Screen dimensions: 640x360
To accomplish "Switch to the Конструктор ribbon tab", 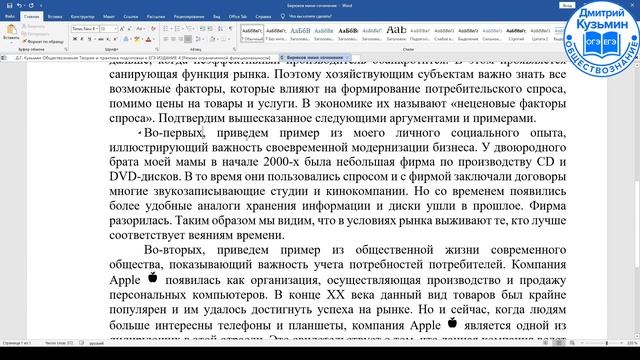I will coord(82,17).
